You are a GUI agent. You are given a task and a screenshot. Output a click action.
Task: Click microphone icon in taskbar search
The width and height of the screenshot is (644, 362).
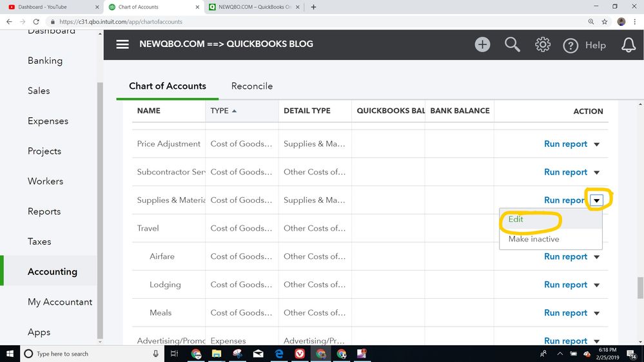coord(155,354)
